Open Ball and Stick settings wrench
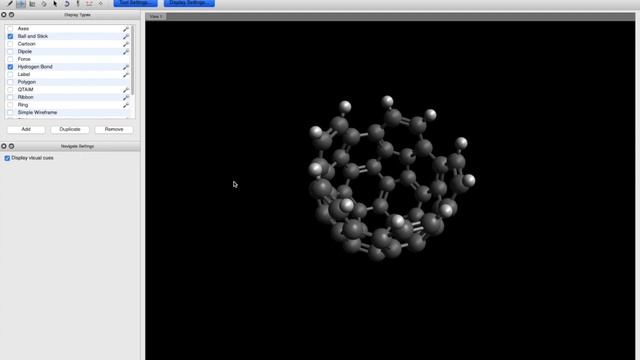The height and width of the screenshot is (360, 640). click(x=126, y=37)
